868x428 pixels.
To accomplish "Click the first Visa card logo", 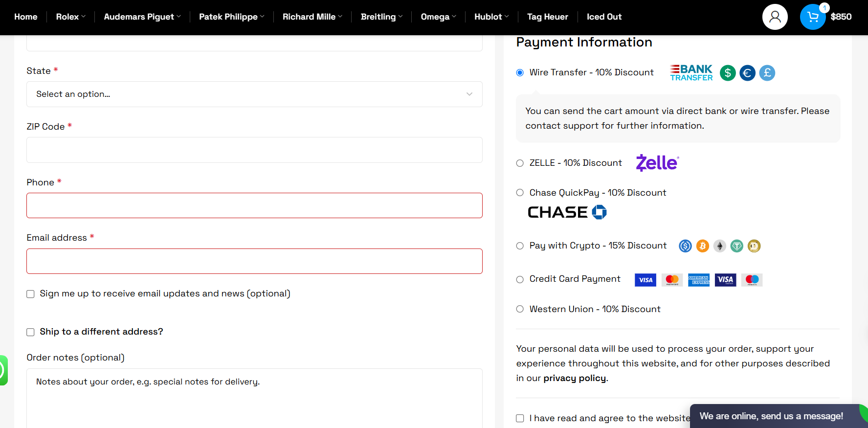I will click(x=645, y=280).
